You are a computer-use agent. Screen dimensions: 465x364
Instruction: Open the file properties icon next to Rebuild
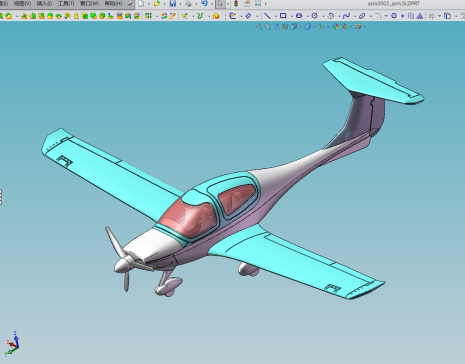(x=247, y=4)
